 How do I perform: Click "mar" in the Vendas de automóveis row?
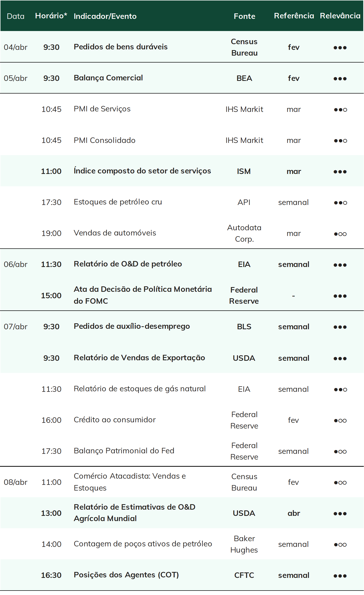pos(294,233)
